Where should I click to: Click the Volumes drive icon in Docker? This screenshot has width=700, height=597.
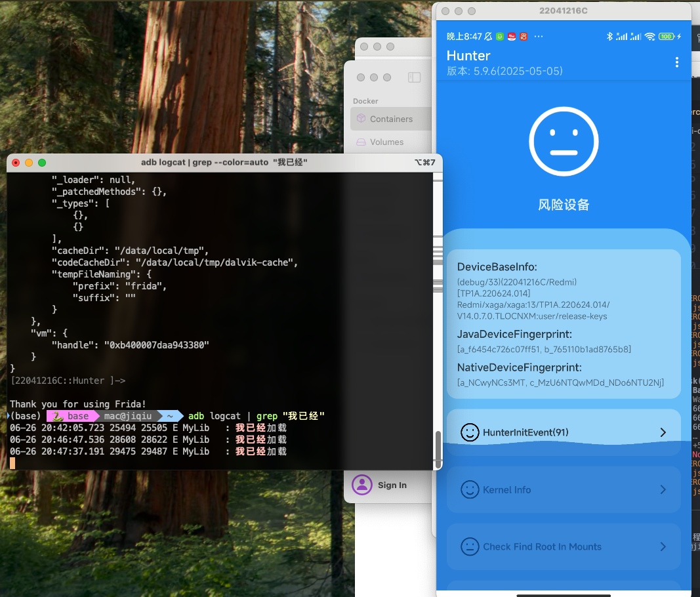(361, 142)
